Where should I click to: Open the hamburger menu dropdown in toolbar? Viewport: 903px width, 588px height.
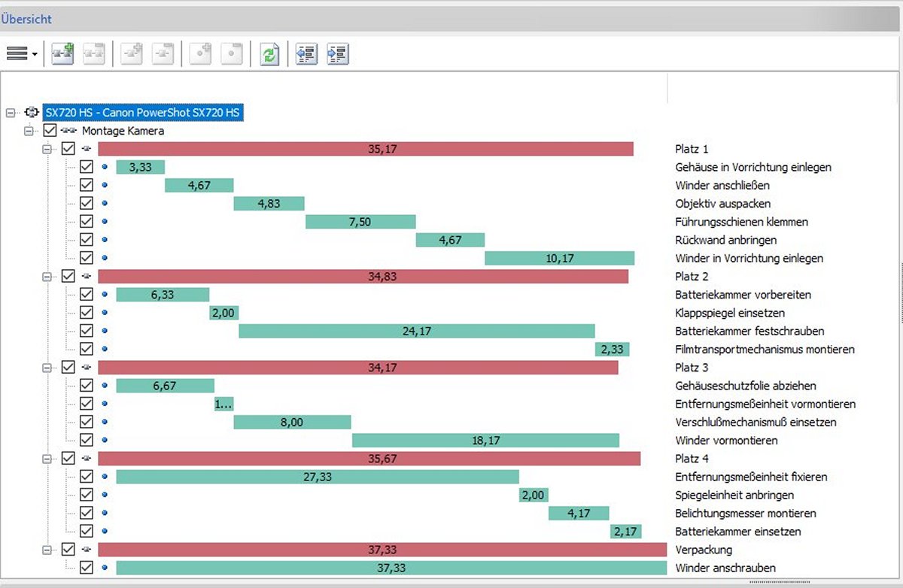tap(22, 54)
